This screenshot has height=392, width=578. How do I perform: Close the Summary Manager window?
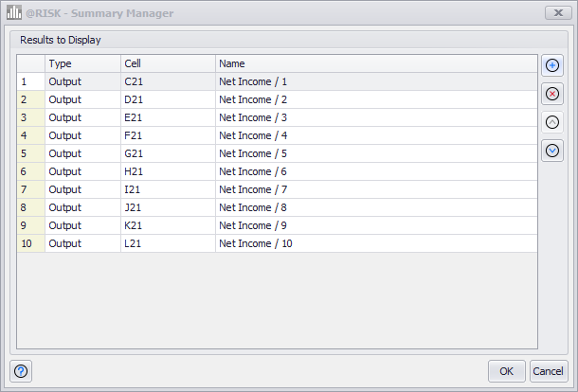pyautogui.click(x=556, y=13)
